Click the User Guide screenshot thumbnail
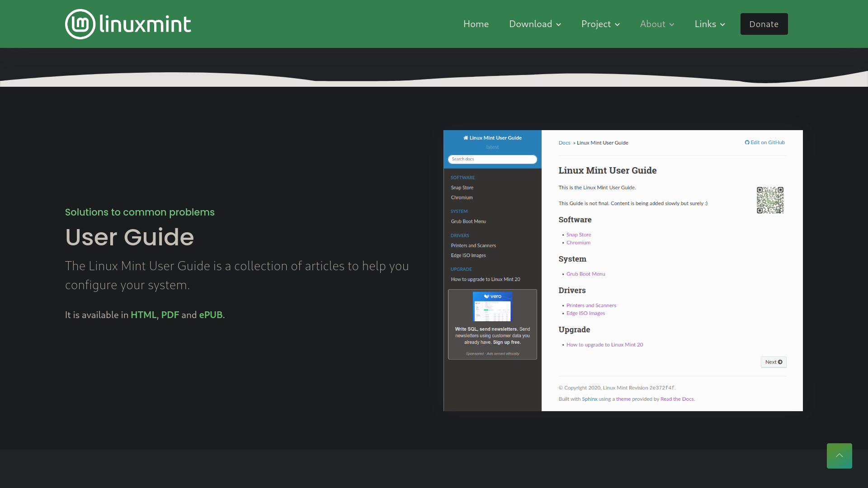Viewport: 868px width, 488px height. (x=623, y=270)
